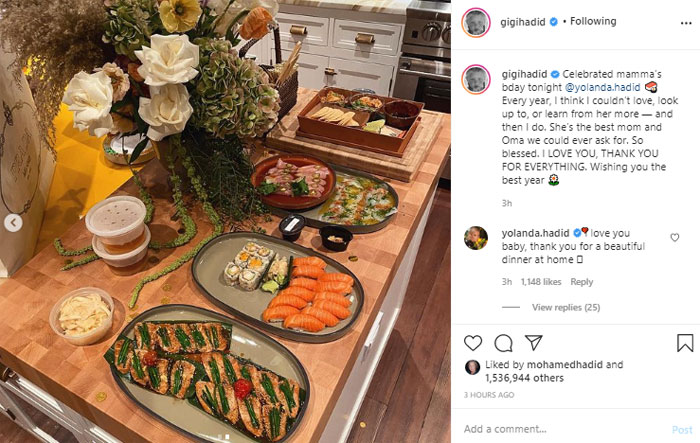Open gigihadid profile picture in header
The height and width of the screenshot is (443, 700).
(x=476, y=22)
